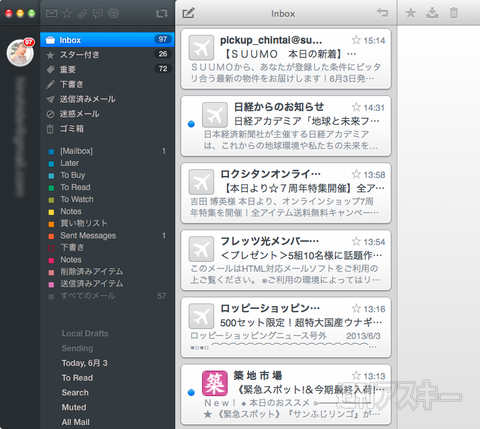Compose a new message with pencil icon
The width and height of the screenshot is (480, 429).
pos(189,13)
